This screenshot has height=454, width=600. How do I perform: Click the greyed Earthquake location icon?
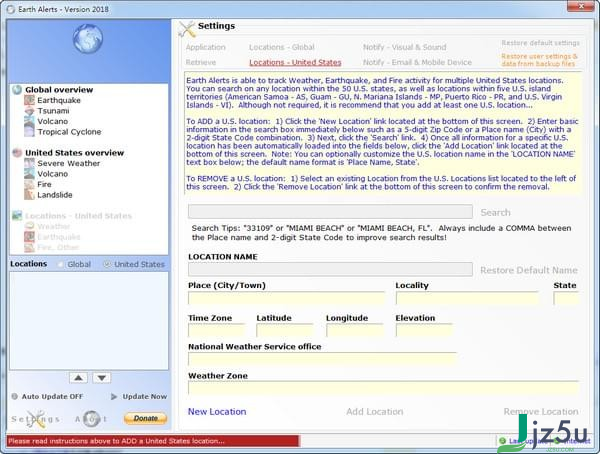coord(29,237)
